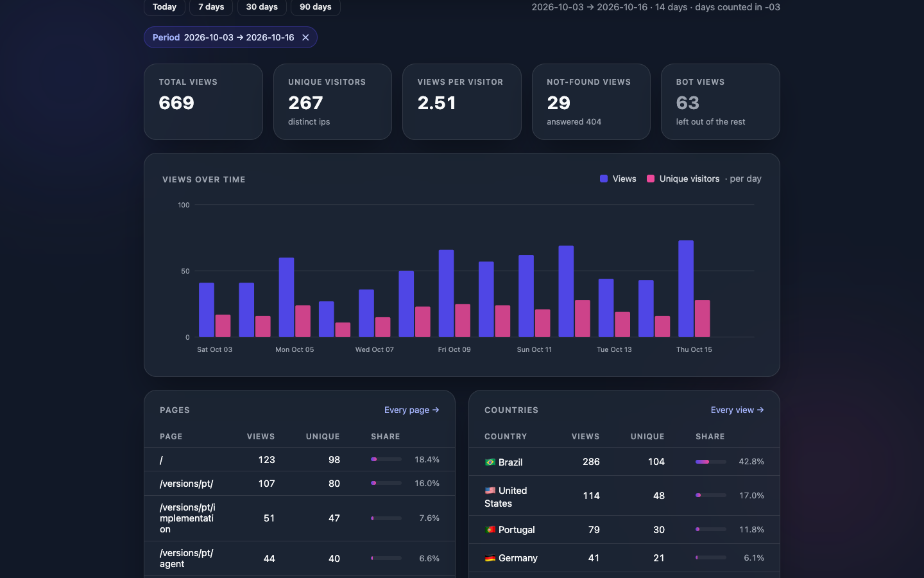The height and width of the screenshot is (578, 924).
Task: Click the Sat Oct 03 views bar
Action: click(x=207, y=310)
